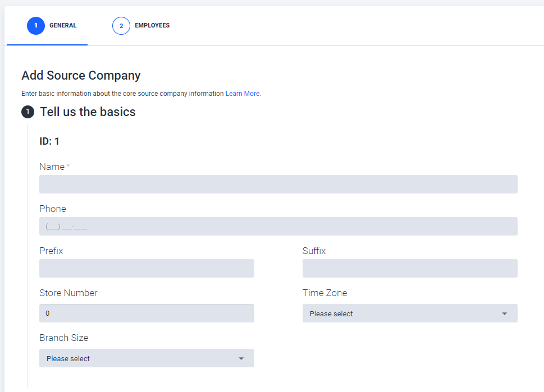Click the Tell us the basics heading

pos(88,112)
